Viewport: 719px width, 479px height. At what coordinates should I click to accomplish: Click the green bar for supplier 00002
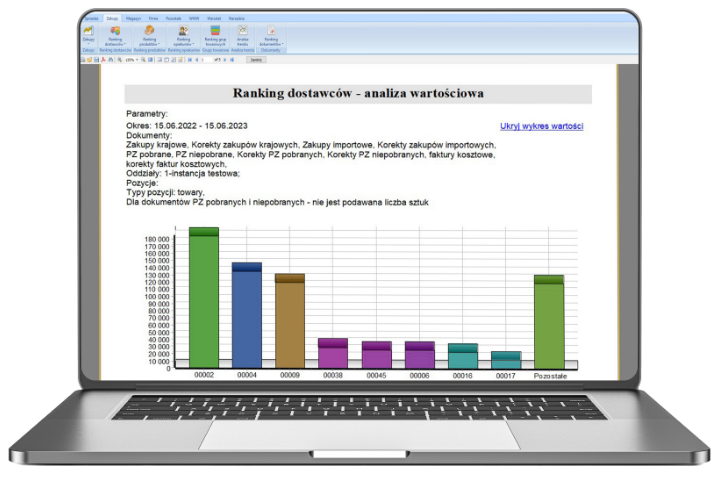203,300
